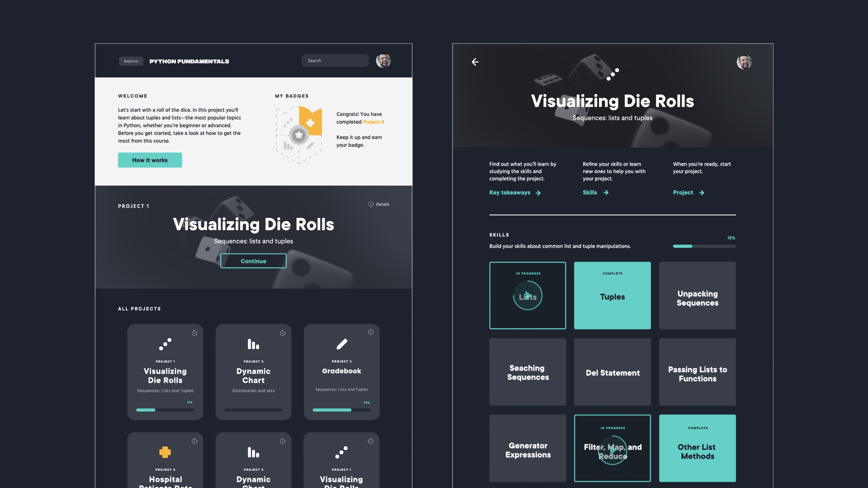Click the Details info icon
The height and width of the screenshot is (488, 868).
[x=371, y=204]
